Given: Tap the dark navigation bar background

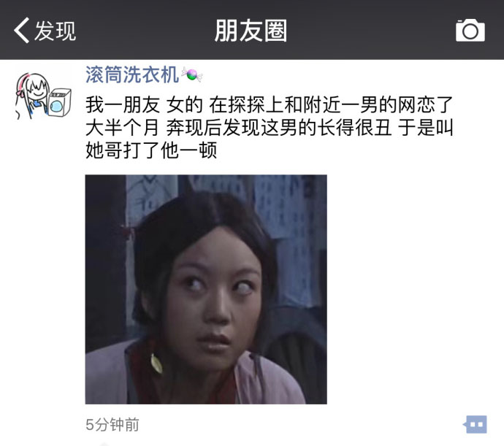Looking at the screenshot, I should click(x=370, y=29).
